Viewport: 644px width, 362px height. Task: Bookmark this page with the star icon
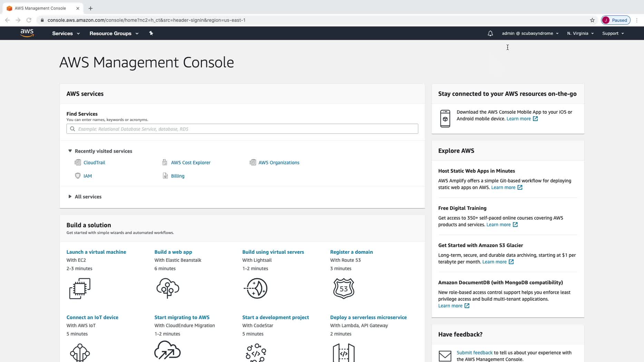592,20
